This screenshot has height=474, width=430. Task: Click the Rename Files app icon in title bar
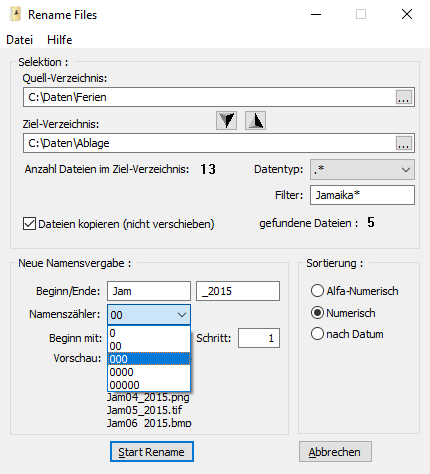[15, 15]
